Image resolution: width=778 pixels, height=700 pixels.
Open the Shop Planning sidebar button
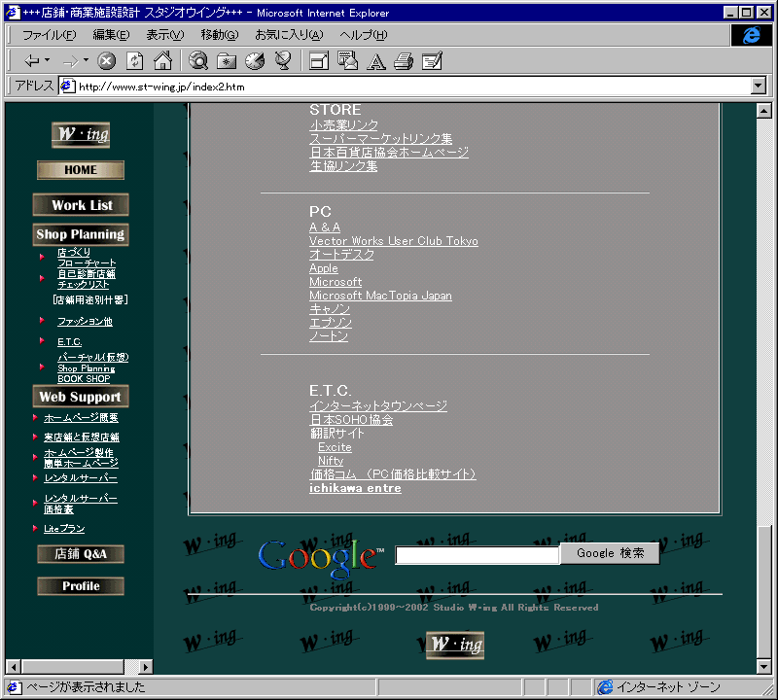coord(81,234)
